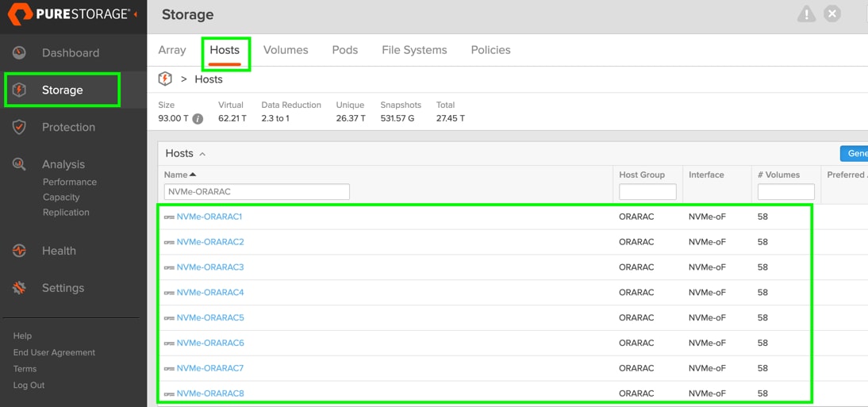Switch to the Volumes tab
Screen dimensions: 868x407
point(286,50)
